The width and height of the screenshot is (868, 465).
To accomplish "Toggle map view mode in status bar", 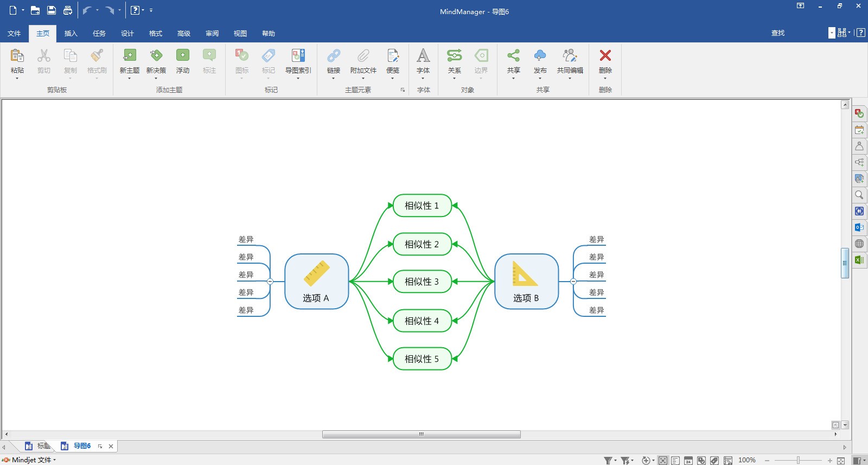I will [x=663, y=461].
